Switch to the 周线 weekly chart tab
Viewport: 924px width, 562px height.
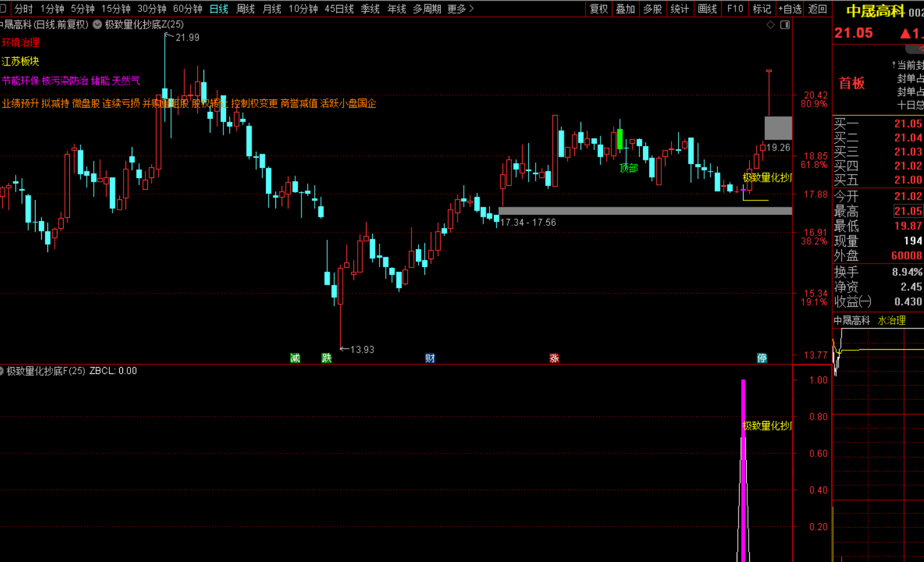click(245, 9)
